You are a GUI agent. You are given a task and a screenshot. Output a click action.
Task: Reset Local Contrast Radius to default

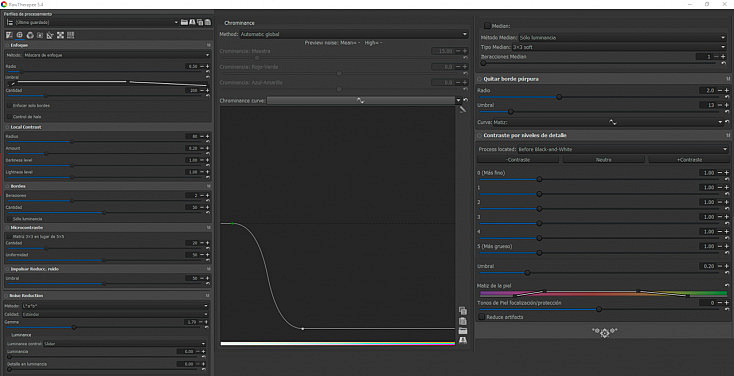(207, 141)
